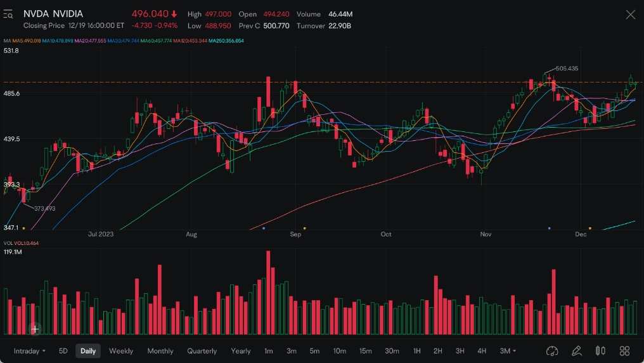
Task: Click the Jul 2023 date axis label
Action: tap(101, 234)
